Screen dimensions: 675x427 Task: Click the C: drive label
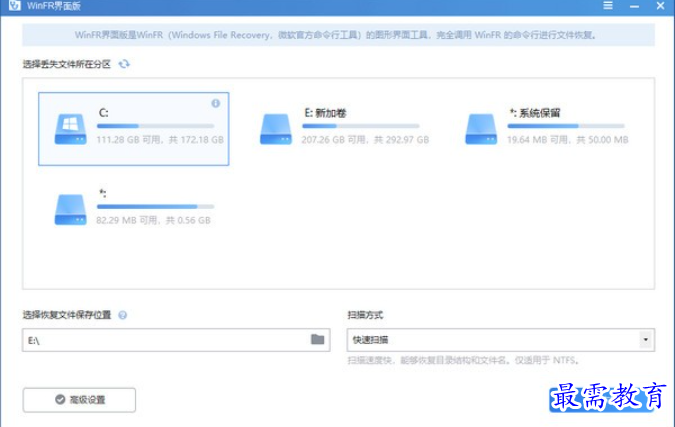[104, 113]
